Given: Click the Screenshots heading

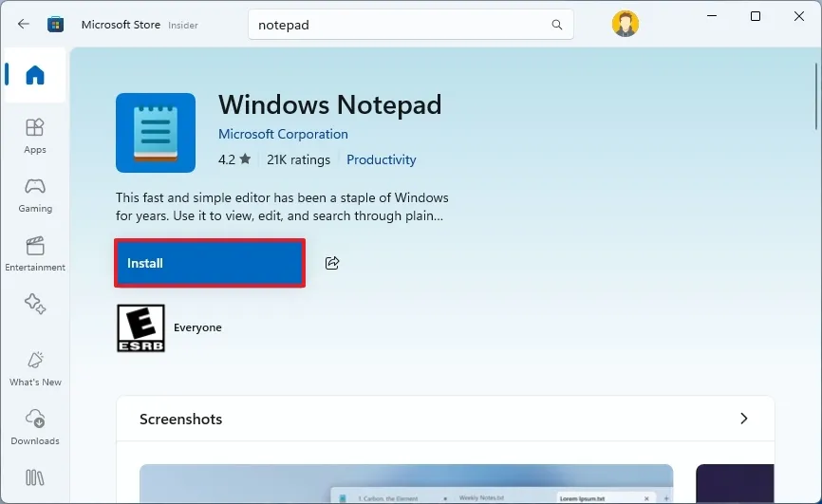Looking at the screenshot, I should coord(181,419).
